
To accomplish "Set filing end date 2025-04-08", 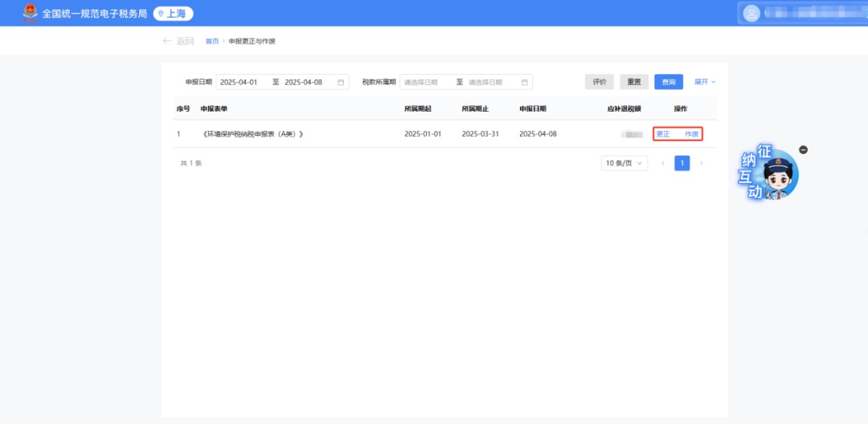I will (303, 83).
